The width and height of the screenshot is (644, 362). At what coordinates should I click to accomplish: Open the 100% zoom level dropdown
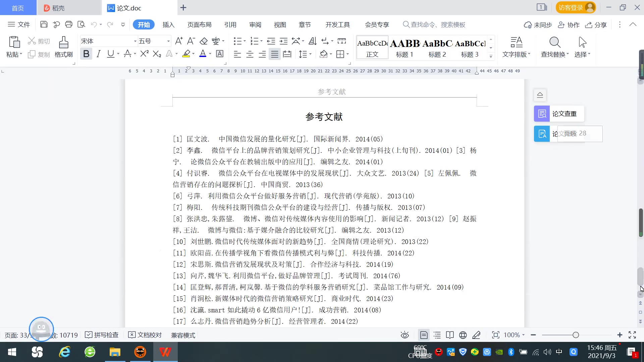(x=514, y=335)
